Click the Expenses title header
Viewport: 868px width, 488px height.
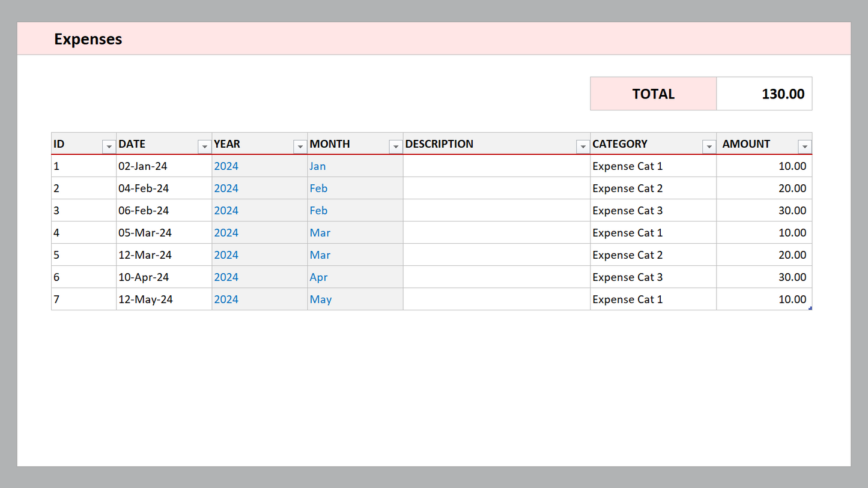point(88,39)
